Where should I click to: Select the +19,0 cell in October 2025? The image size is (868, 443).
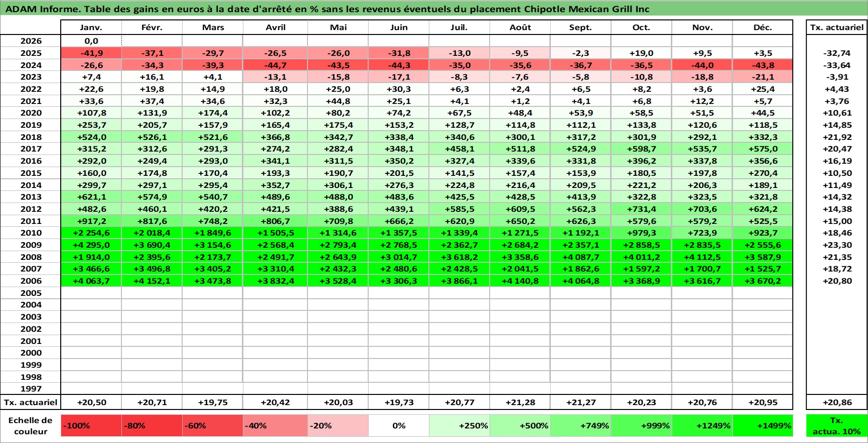point(642,53)
